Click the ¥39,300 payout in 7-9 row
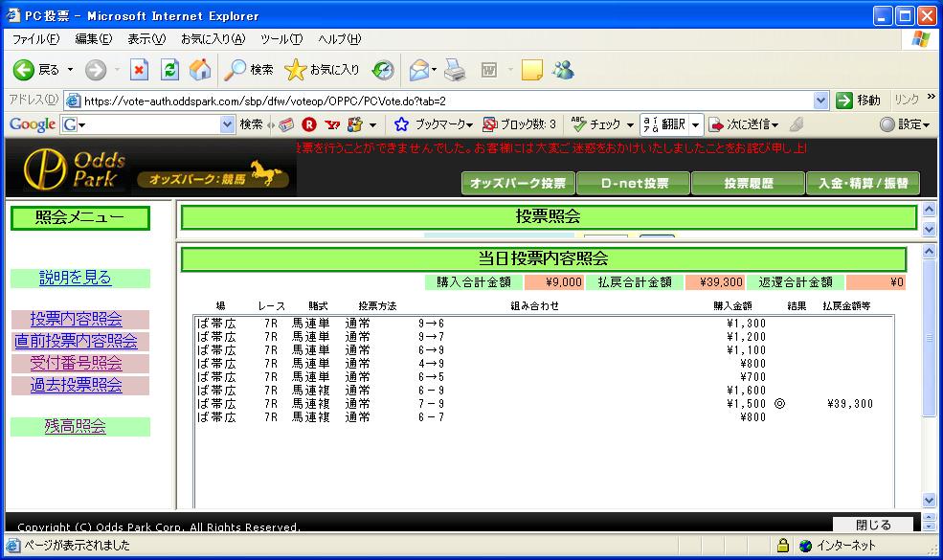The image size is (943, 560). pos(850,404)
